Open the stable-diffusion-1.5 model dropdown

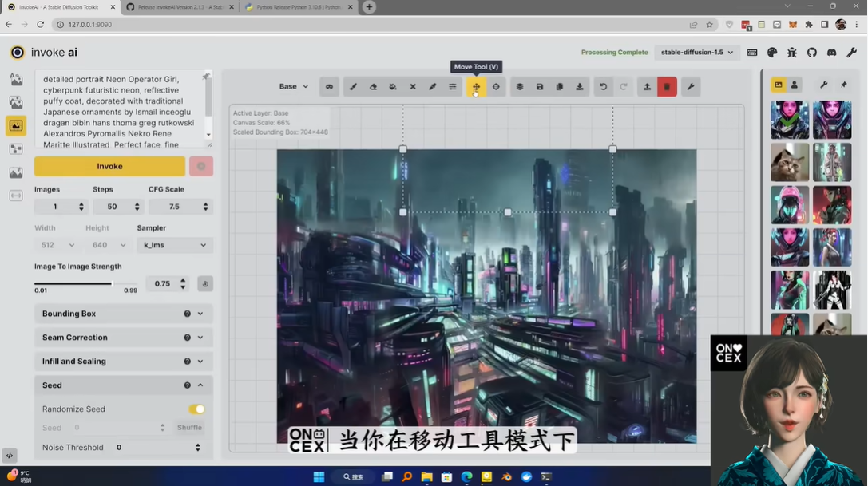coord(696,53)
